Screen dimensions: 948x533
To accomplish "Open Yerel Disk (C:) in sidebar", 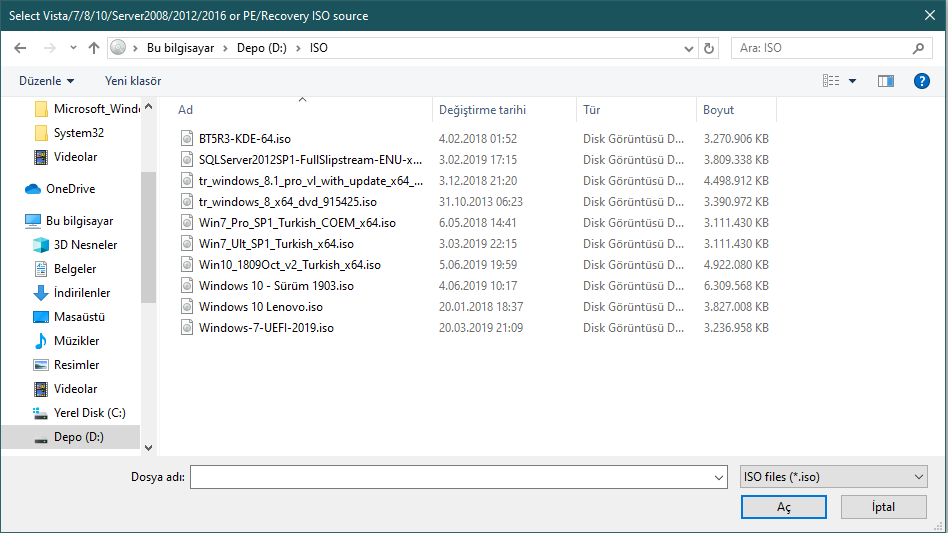I will tap(79, 413).
